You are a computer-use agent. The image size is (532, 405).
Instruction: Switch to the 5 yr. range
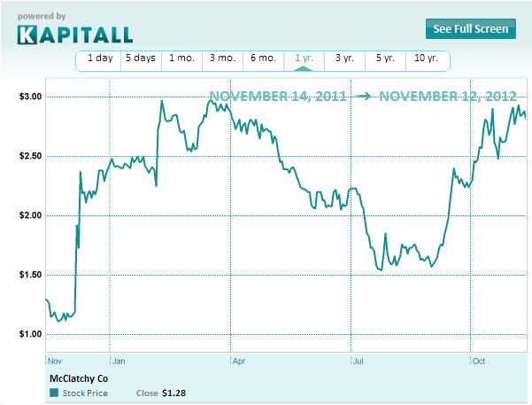click(385, 58)
